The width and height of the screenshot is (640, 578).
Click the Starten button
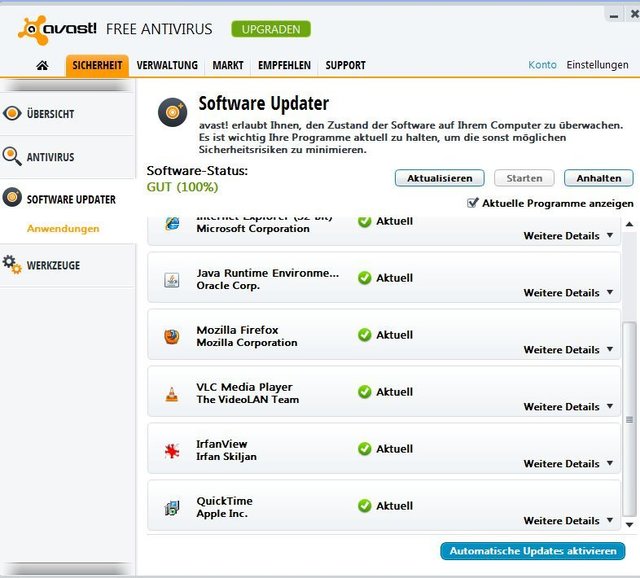pyautogui.click(x=524, y=178)
